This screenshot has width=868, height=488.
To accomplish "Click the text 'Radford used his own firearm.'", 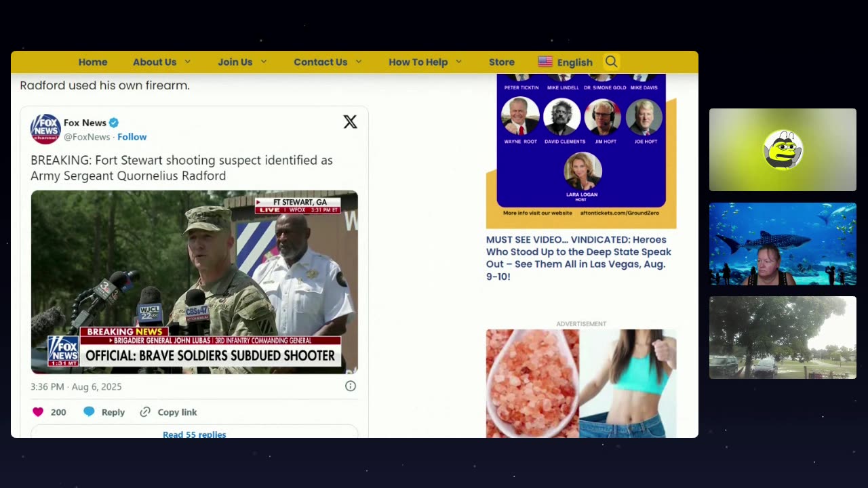I will [104, 85].
